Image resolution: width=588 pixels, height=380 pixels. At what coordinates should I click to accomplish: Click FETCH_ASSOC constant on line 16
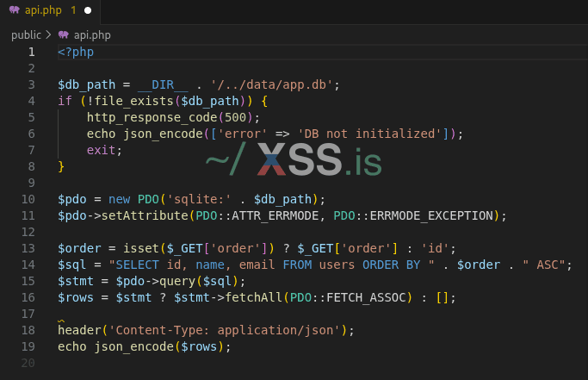[367, 298]
